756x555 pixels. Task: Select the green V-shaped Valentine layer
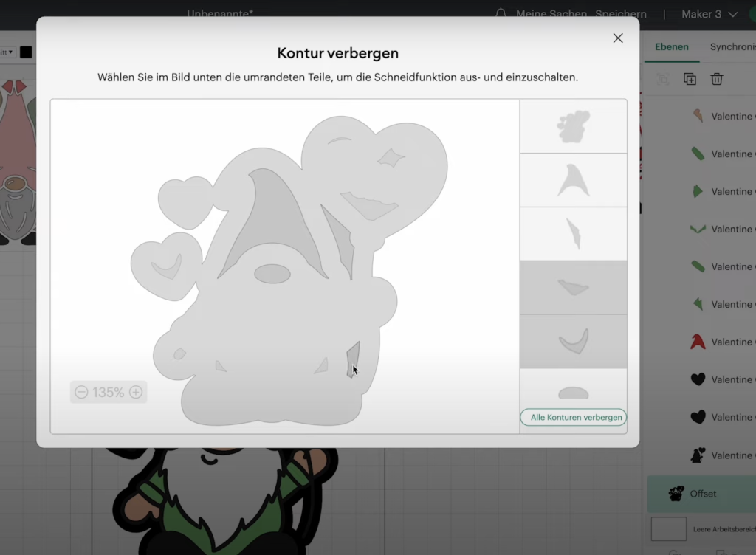[x=698, y=229]
